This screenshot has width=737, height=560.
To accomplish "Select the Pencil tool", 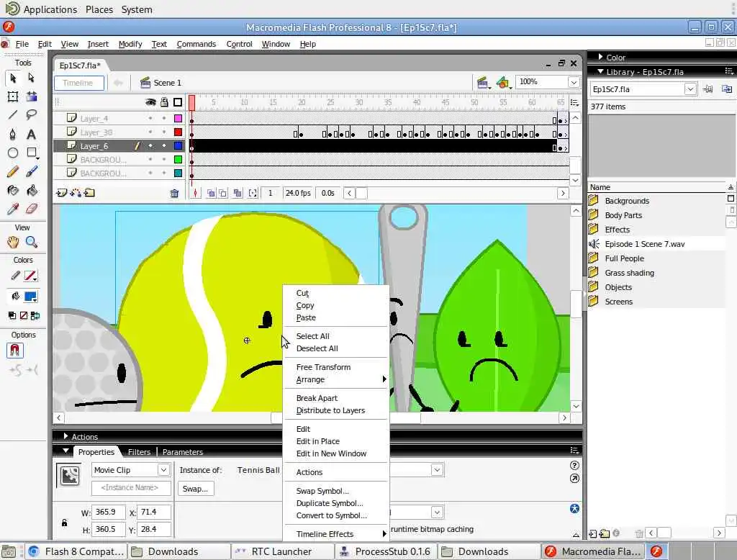I will [x=13, y=171].
